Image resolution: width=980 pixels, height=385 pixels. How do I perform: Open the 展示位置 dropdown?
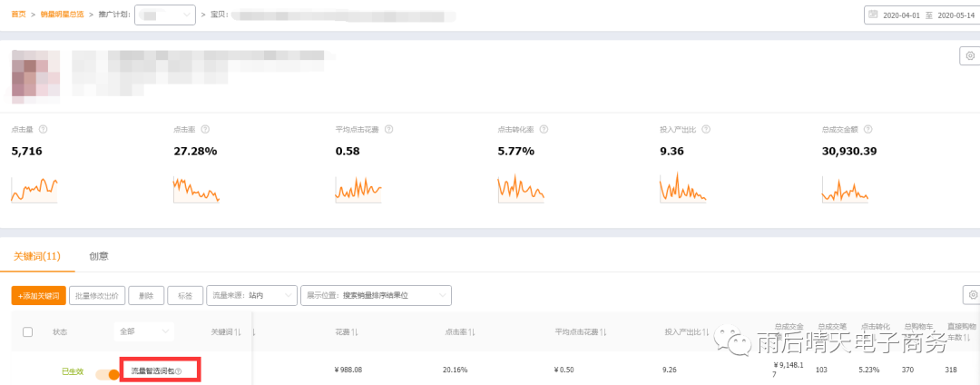tap(376, 295)
